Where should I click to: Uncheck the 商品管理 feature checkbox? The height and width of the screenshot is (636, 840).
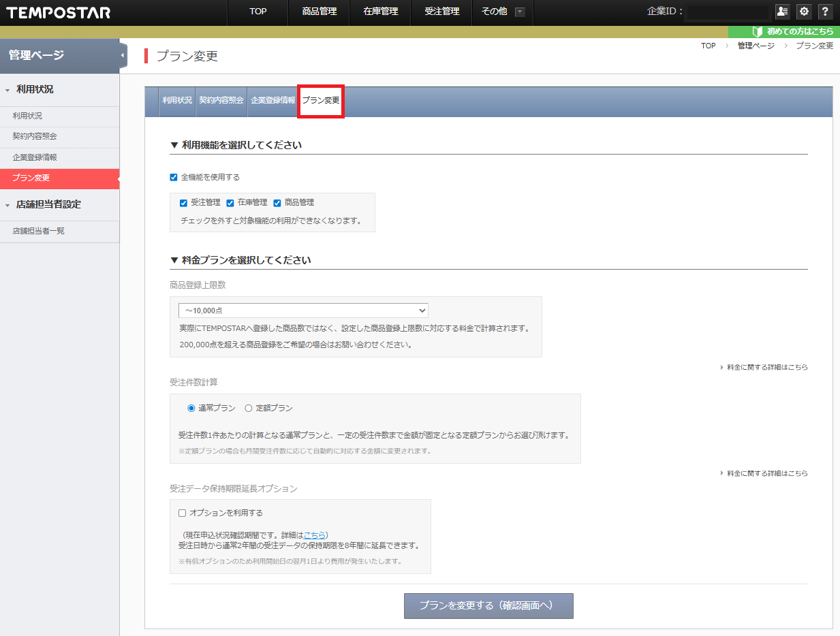pyautogui.click(x=277, y=203)
